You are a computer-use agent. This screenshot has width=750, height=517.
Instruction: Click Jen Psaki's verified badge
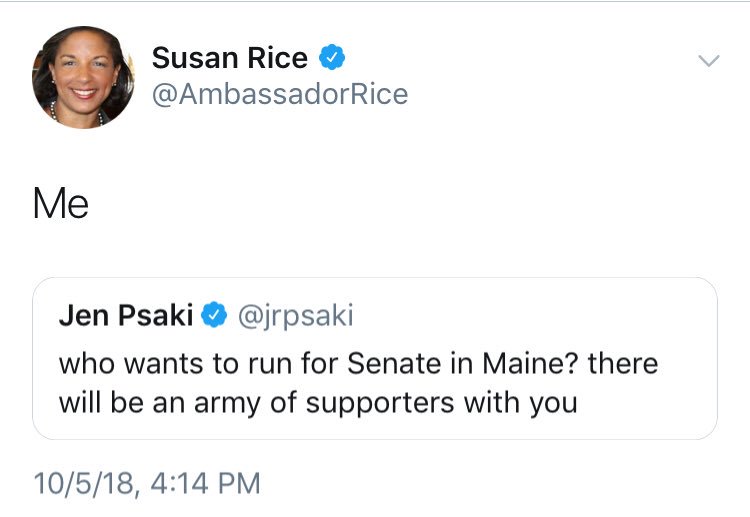214,315
